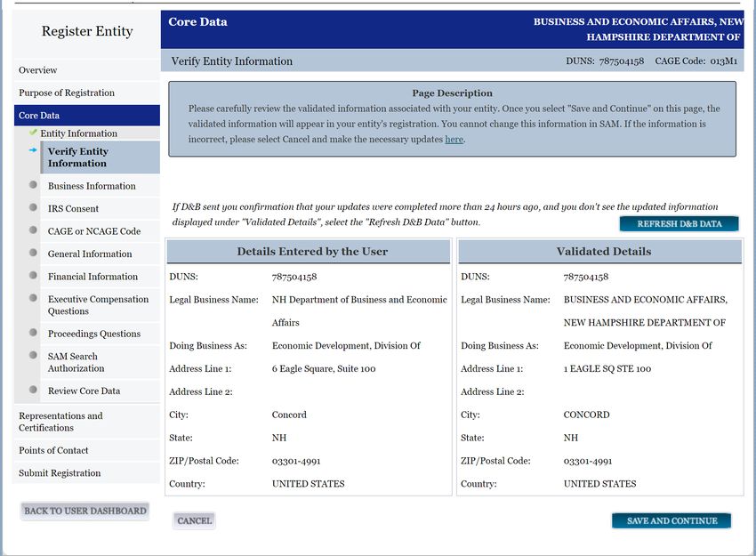
Task: Click the user-entered city 'Concord'
Action: (289, 415)
